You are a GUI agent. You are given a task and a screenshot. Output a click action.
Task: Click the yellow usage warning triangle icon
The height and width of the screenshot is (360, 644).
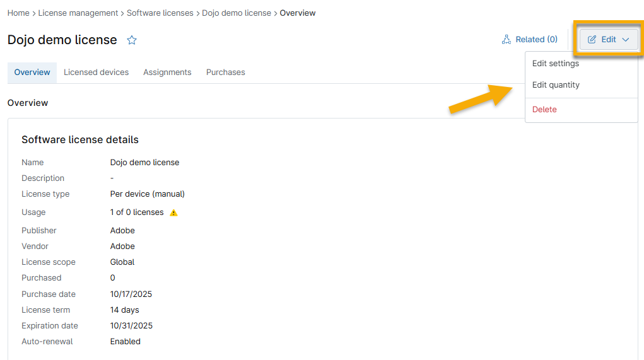tap(174, 212)
